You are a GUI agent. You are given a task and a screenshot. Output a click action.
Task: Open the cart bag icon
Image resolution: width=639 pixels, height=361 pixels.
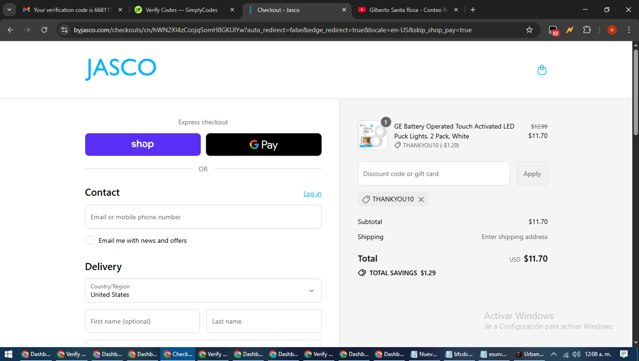[x=542, y=70]
